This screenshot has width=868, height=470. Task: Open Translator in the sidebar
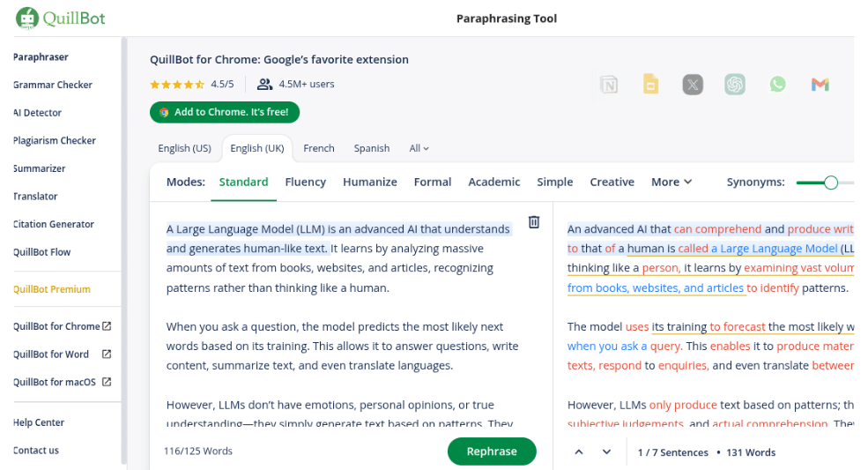click(35, 197)
